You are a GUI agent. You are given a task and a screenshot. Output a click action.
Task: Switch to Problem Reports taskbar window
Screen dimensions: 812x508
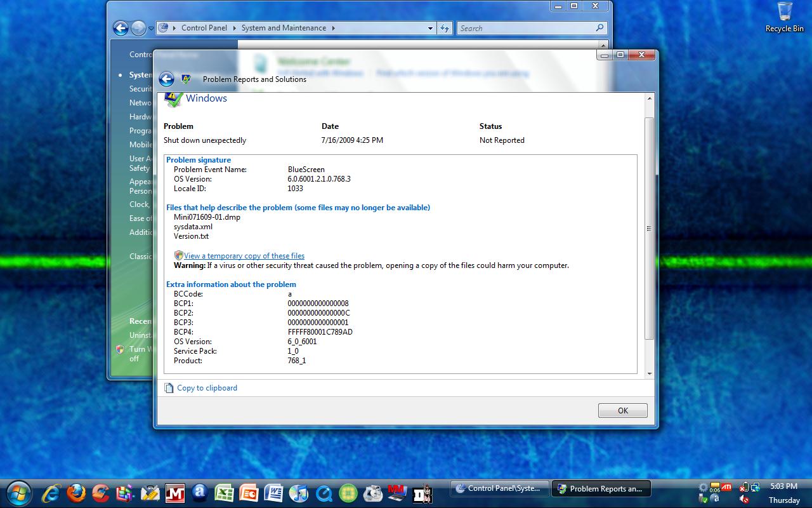601,488
